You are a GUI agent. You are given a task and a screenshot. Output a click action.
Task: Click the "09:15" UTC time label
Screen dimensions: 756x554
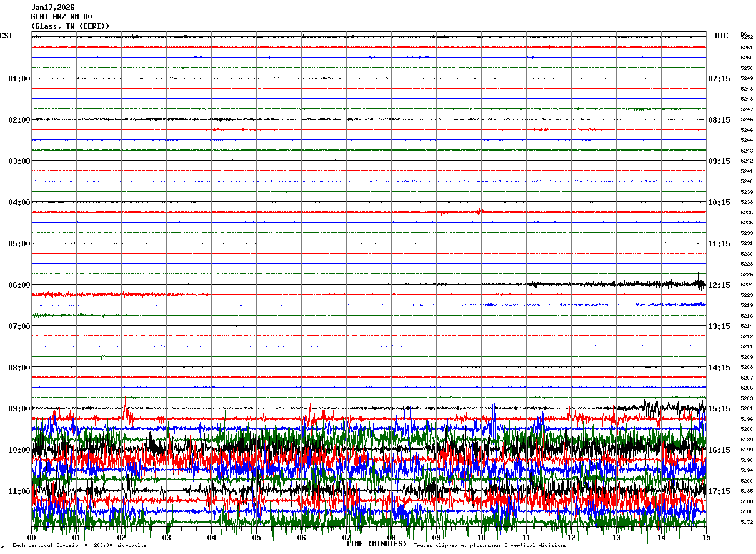tap(719, 161)
